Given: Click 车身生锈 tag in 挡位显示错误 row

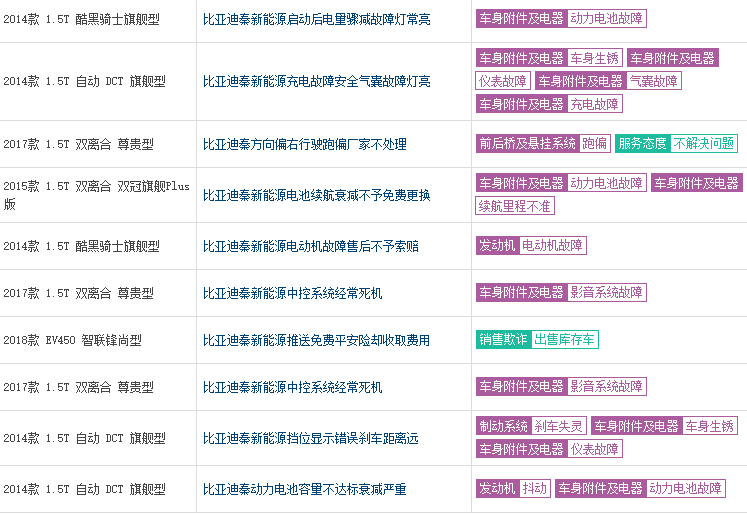Looking at the screenshot, I should tap(709, 426).
